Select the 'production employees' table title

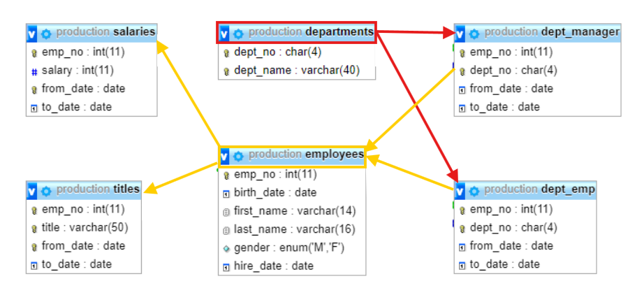point(306,154)
